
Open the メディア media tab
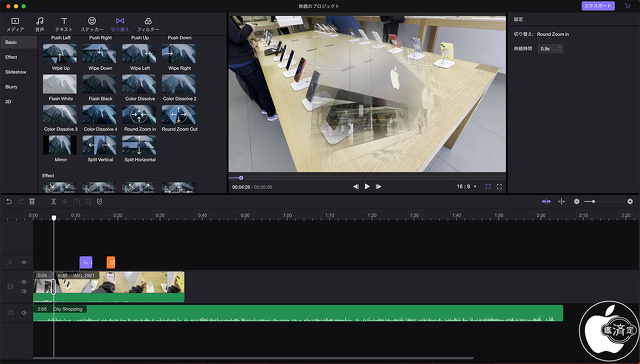pyautogui.click(x=15, y=24)
